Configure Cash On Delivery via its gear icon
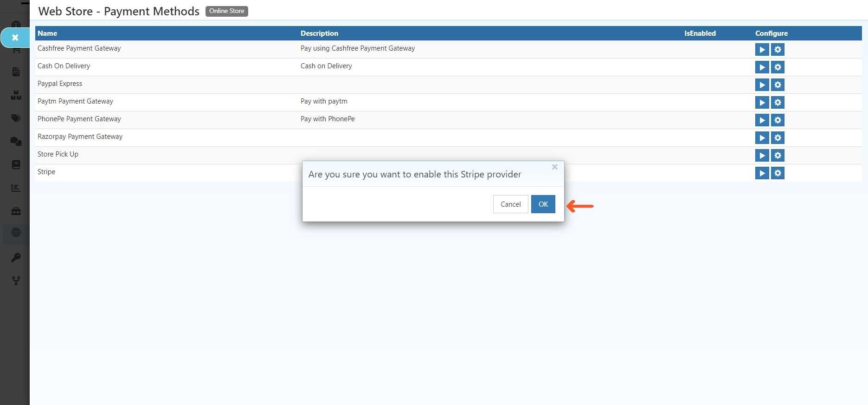868x405 pixels. 778,67
